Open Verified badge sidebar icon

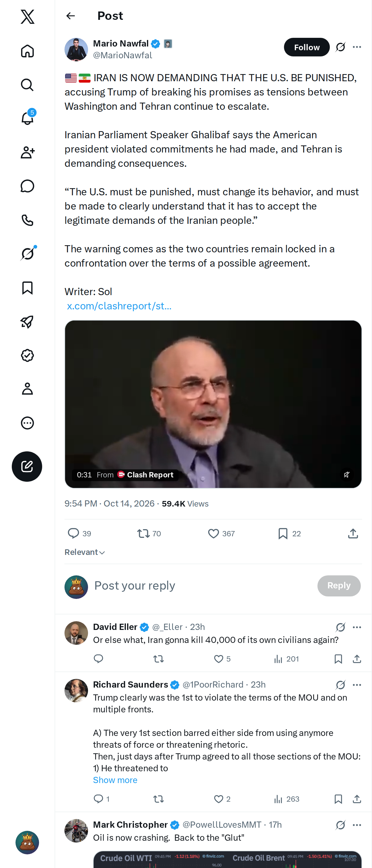point(28,355)
